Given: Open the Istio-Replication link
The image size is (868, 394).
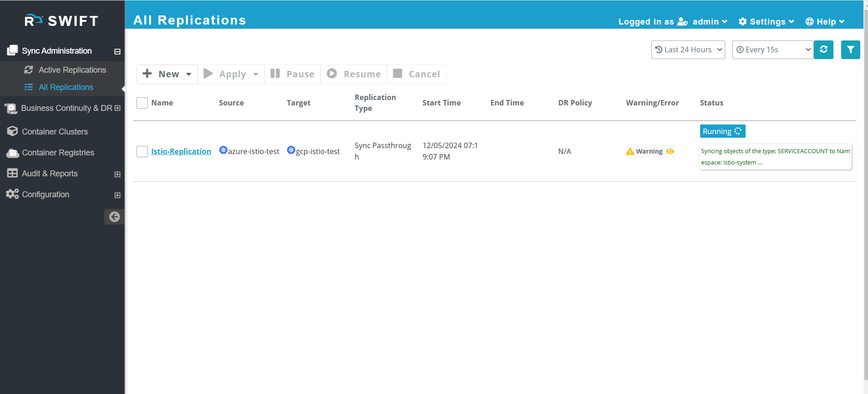Looking at the screenshot, I should (181, 151).
